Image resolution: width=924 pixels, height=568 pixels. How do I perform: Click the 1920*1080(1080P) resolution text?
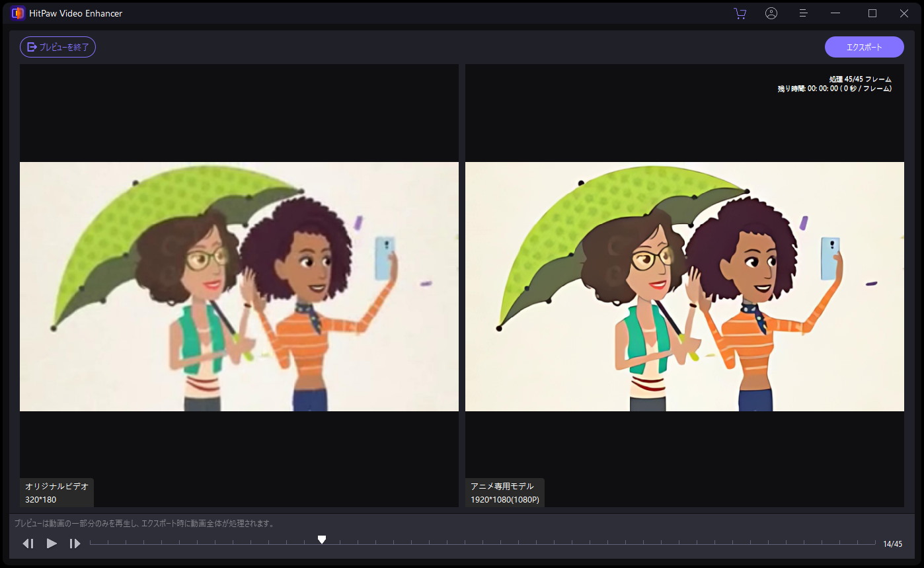[x=505, y=500]
